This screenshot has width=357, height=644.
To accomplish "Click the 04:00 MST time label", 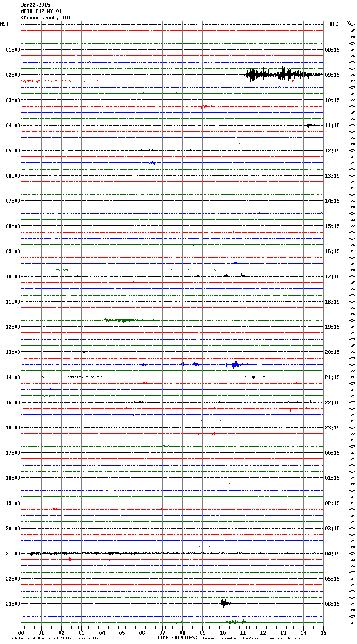I will pyautogui.click(x=13, y=126).
